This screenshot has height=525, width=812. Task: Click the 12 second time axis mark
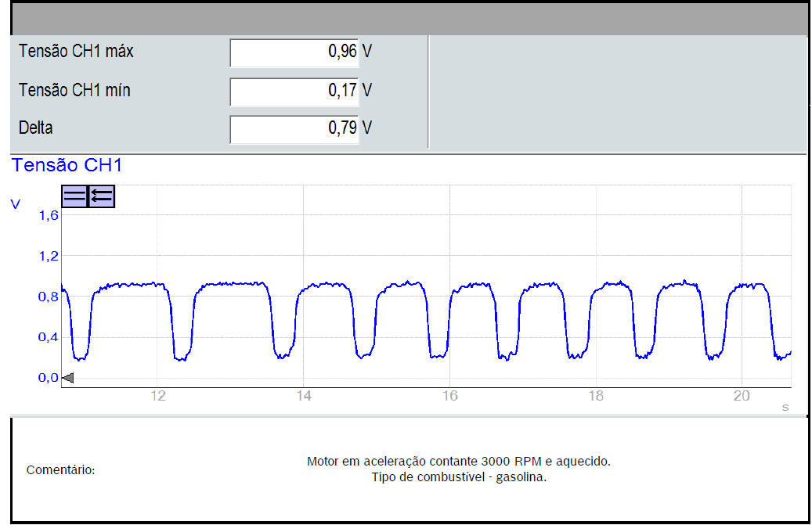tap(158, 397)
